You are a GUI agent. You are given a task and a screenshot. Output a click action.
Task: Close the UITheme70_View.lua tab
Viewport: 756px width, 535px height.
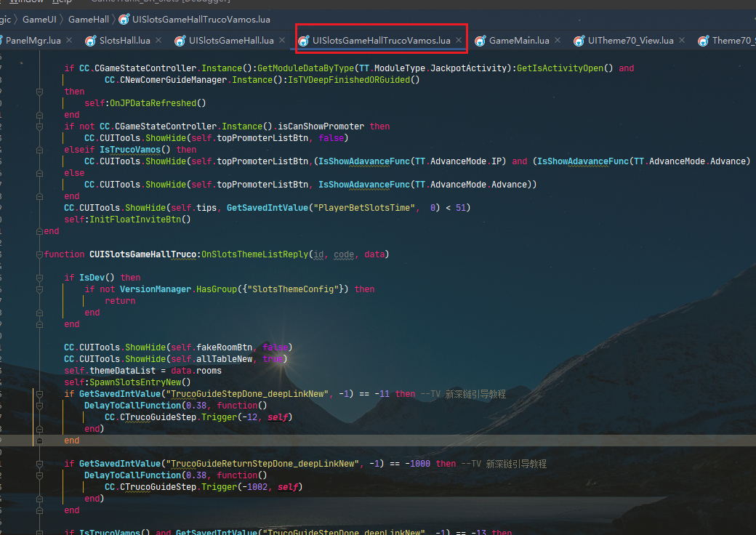683,41
